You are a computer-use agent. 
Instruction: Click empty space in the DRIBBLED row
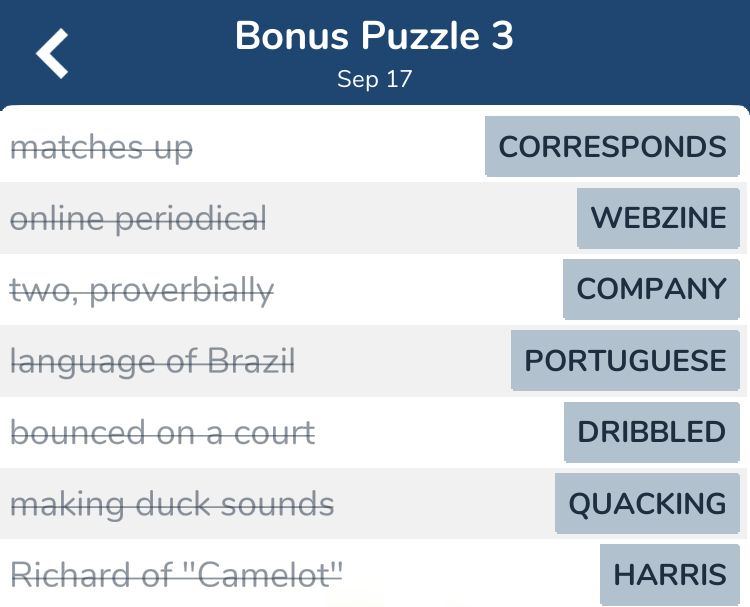pyautogui.click(x=440, y=432)
